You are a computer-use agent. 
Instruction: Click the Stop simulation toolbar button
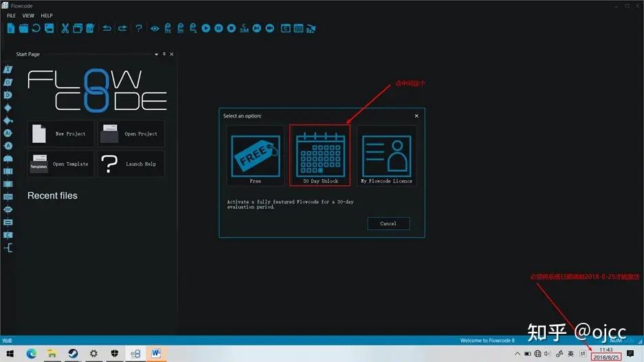(x=232, y=28)
